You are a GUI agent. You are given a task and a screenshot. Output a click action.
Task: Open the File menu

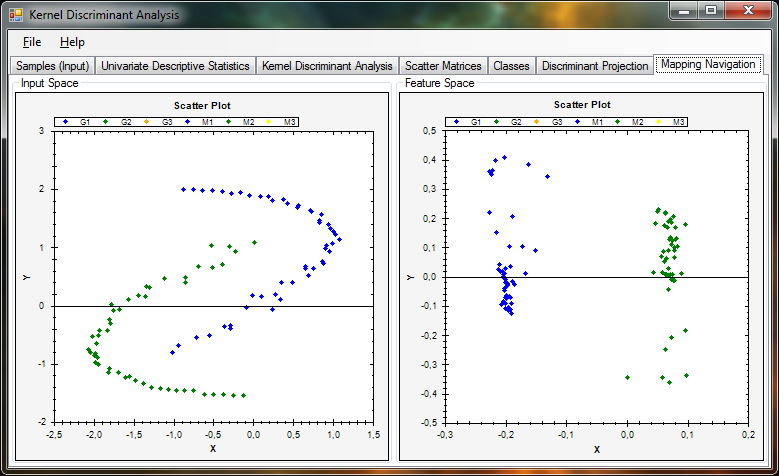[32, 42]
